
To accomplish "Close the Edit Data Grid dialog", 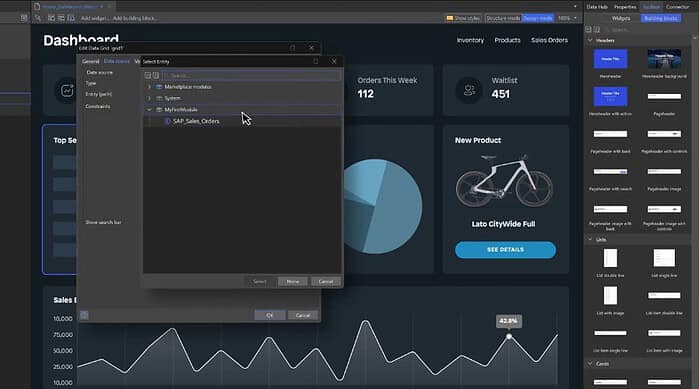I will [x=311, y=48].
